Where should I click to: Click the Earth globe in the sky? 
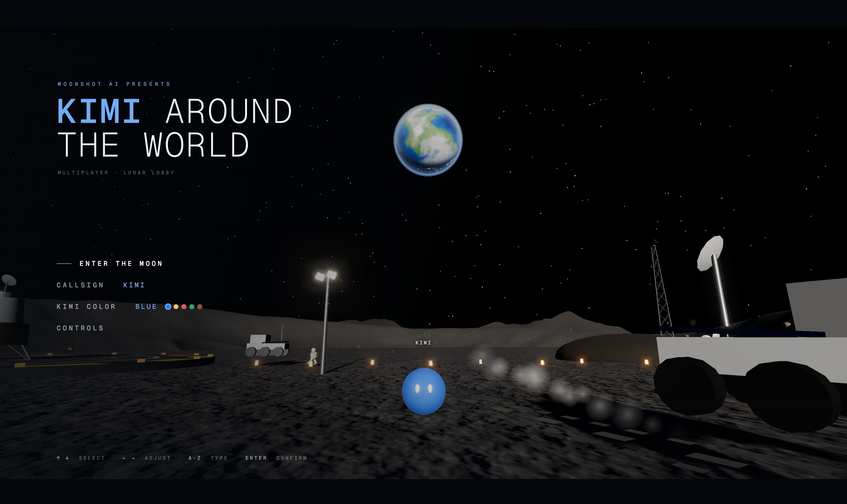coord(428,140)
